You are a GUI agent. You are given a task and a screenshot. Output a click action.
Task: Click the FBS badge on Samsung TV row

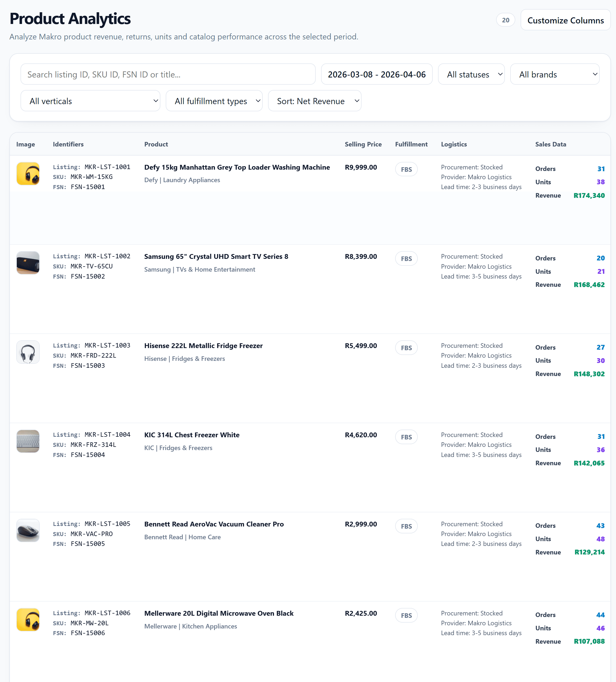(x=406, y=259)
